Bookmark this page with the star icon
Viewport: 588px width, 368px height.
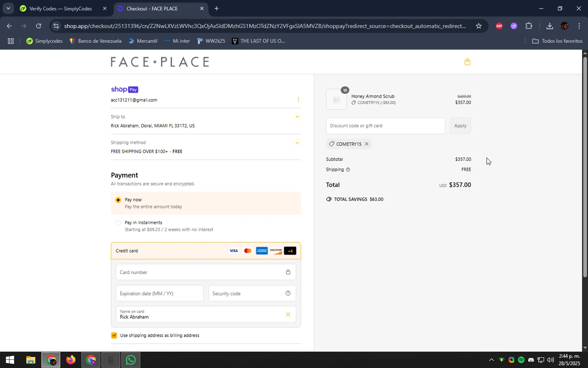[x=479, y=26]
